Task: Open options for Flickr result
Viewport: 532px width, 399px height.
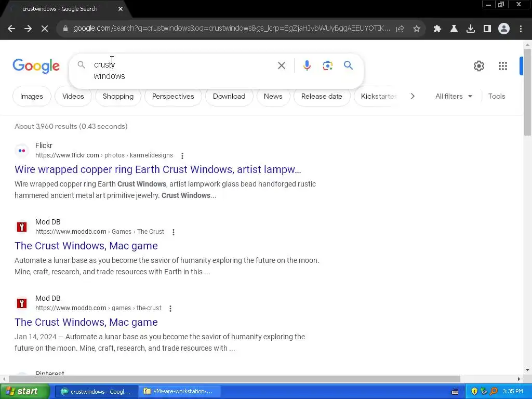Action: pyautogui.click(x=182, y=156)
